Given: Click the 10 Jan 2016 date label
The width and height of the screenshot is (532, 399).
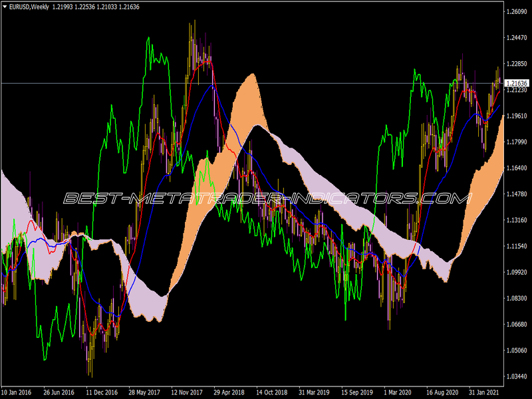Looking at the screenshot, I should point(16,392).
